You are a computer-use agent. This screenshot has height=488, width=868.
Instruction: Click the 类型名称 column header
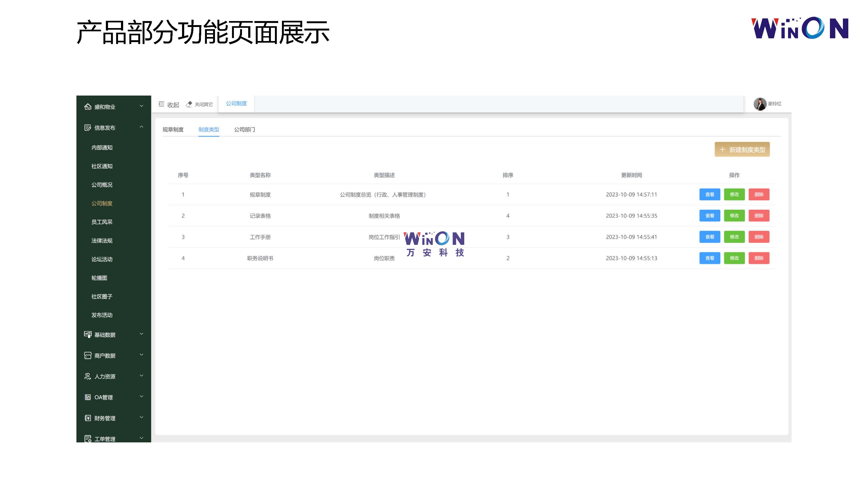coord(260,175)
